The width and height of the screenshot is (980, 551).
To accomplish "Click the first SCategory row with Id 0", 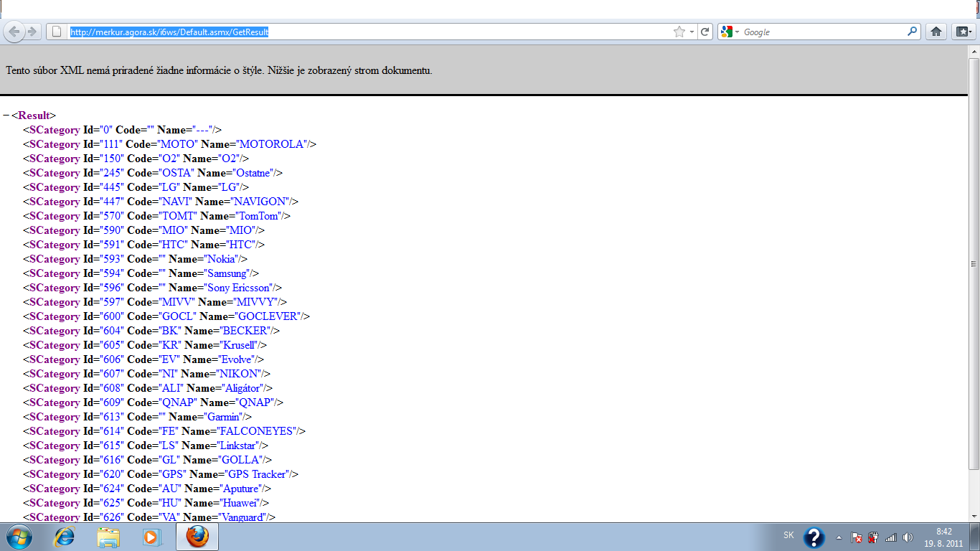I will click(123, 130).
